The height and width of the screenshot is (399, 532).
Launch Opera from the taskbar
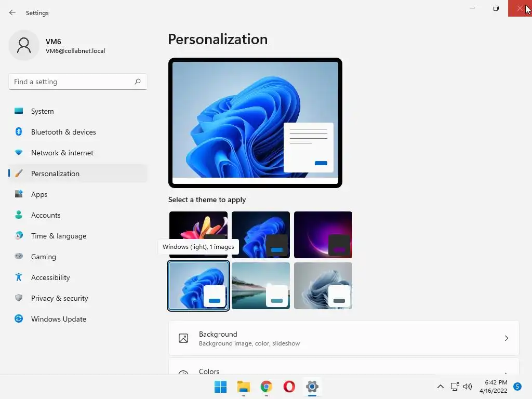click(x=289, y=387)
